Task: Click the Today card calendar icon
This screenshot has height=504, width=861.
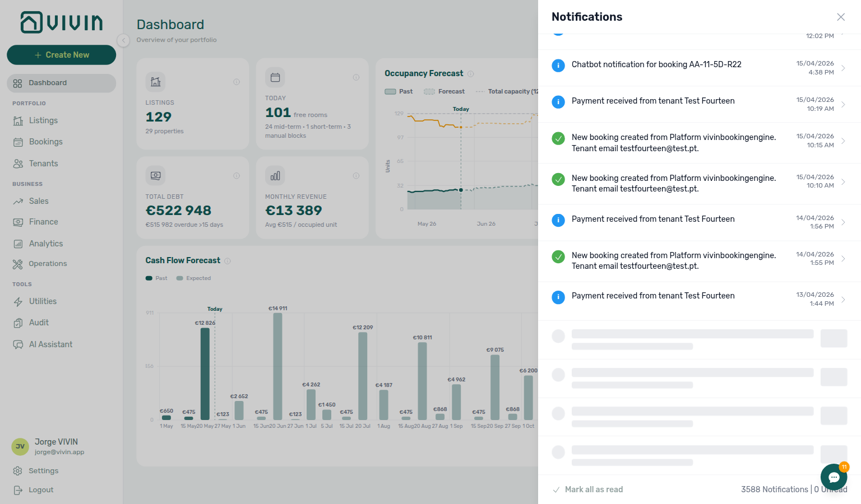Action: coord(275,77)
